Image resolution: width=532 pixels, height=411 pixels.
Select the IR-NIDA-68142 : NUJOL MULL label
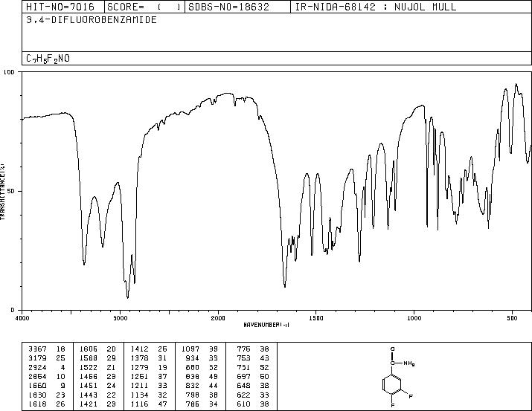pos(376,7)
